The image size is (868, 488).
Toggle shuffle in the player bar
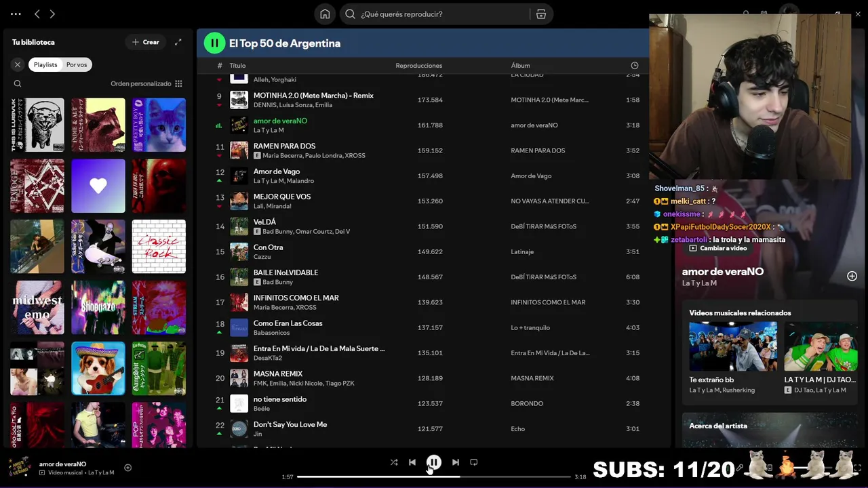click(x=394, y=462)
